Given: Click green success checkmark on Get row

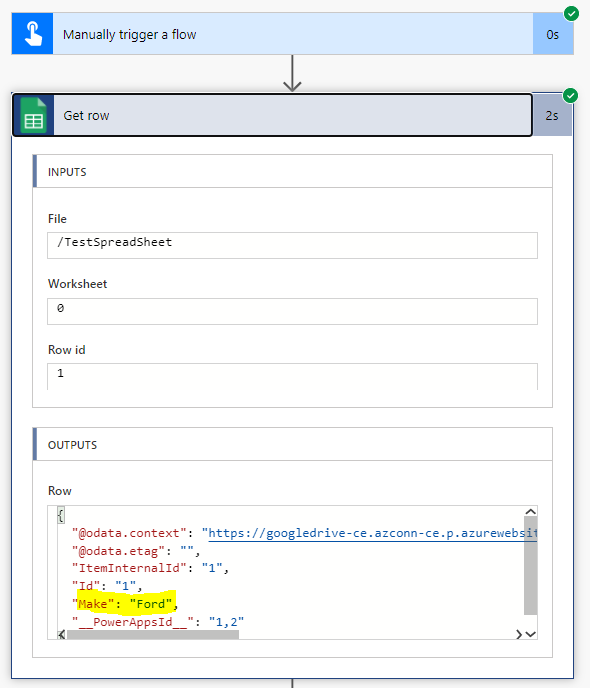Looking at the screenshot, I should (570, 95).
